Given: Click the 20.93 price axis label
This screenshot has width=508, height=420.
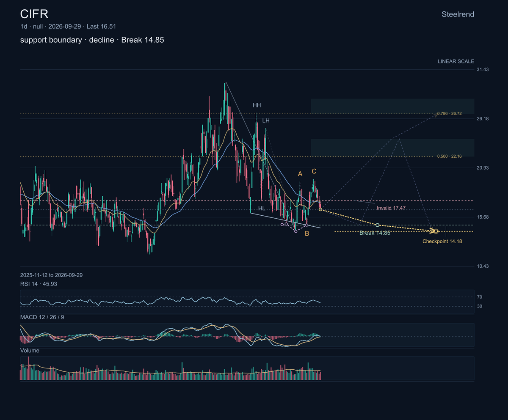Looking at the screenshot, I should [483, 168].
